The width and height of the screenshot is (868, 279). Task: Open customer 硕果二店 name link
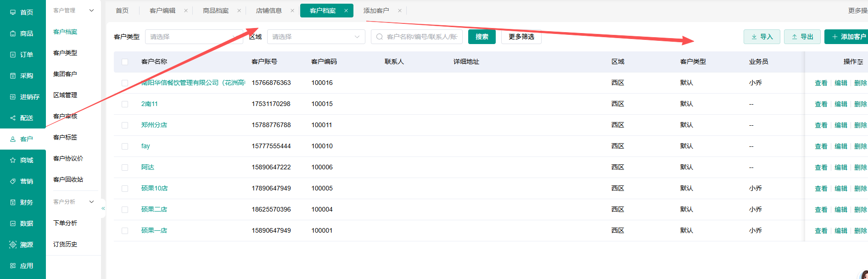point(154,209)
